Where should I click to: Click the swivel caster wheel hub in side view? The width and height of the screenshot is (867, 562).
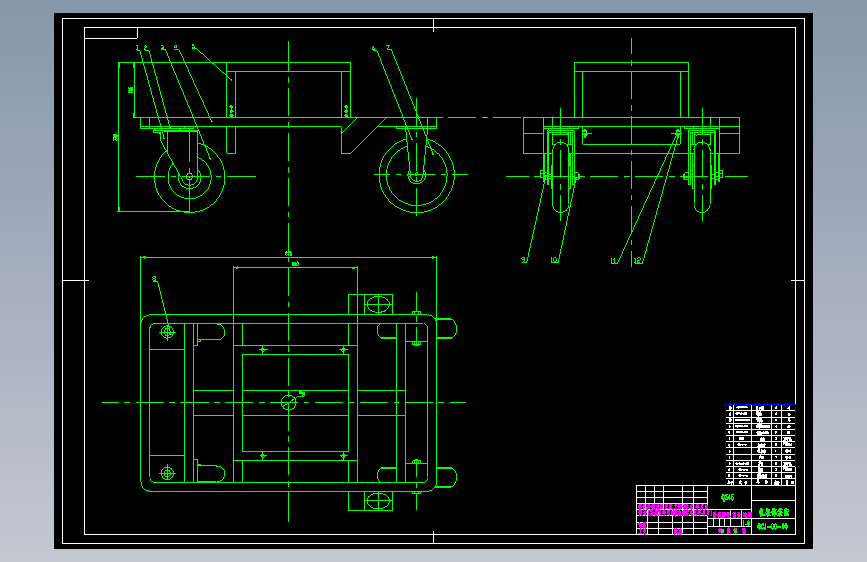click(x=190, y=176)
